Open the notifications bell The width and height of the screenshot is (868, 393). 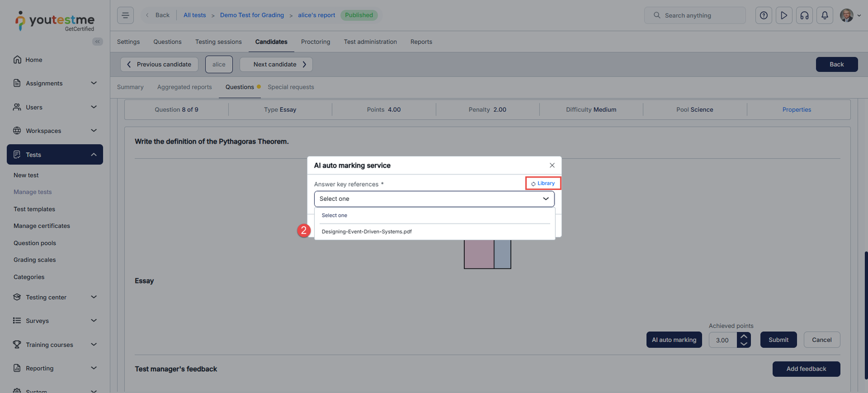[x=825, y=15]
